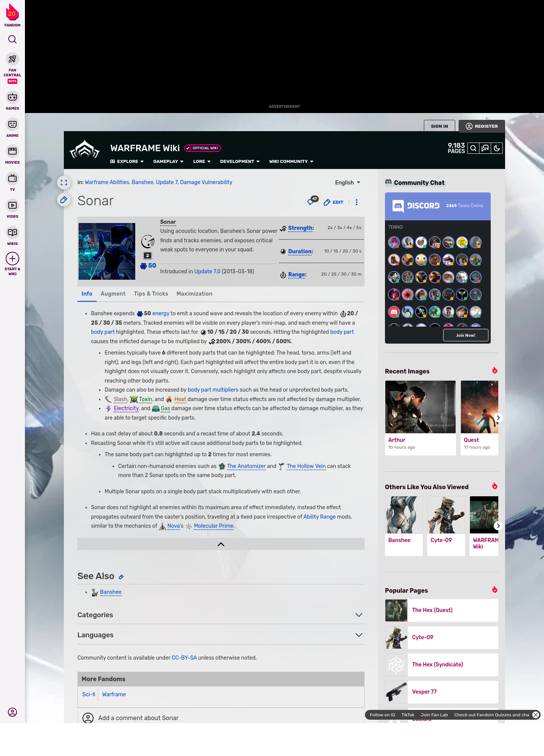Viewport: 544px width, 756px height.
Task: Follow the Range stat link
Action: click(x=297, y=274)
